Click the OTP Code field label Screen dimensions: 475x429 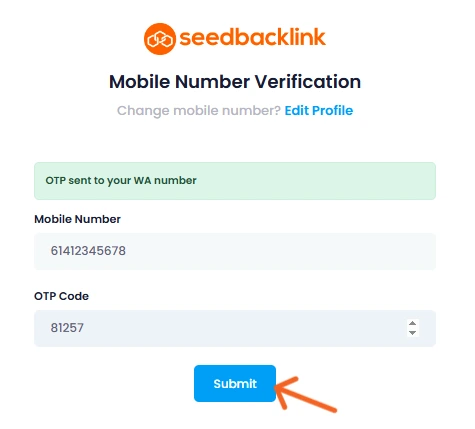tap(61, 296)
